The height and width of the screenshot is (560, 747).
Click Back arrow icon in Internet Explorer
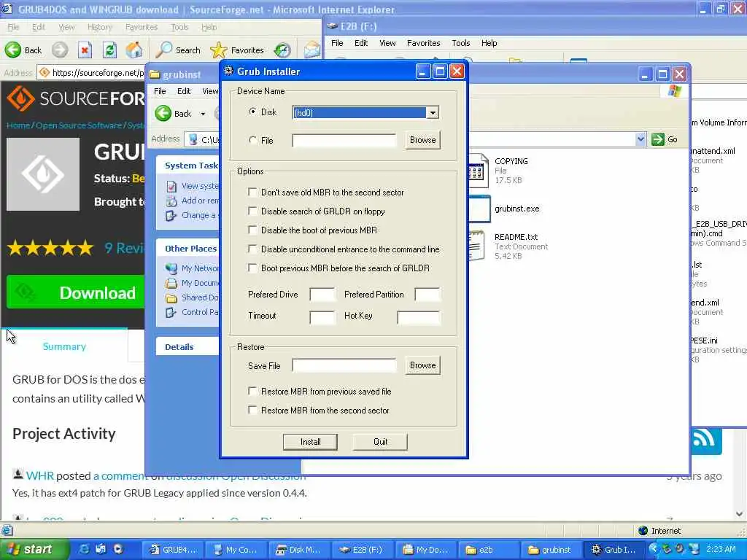pyautogui.click(x=13, y=50)
